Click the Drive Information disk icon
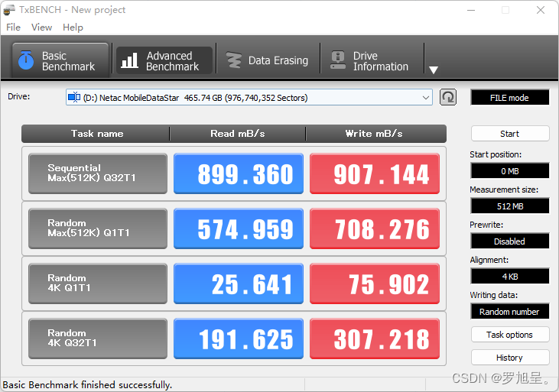Screen dimensions: 559x392 (338, 60)
